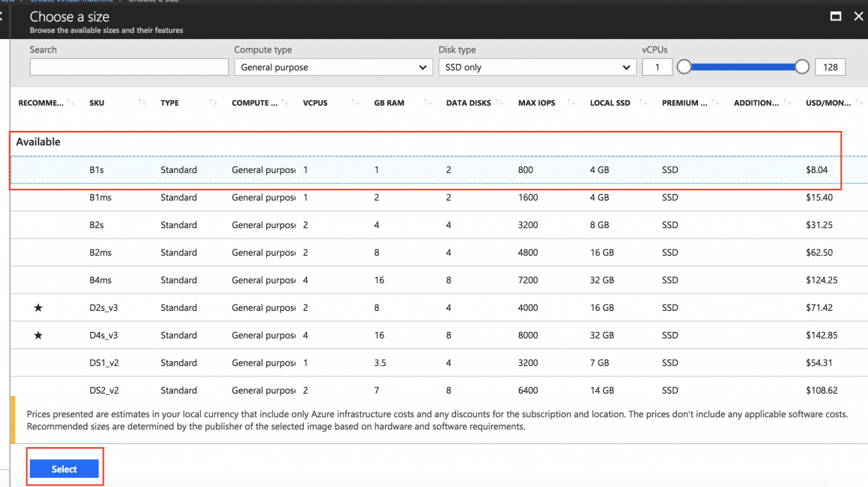Sort by Local SSD column icon
Screen dimensions: 868x487
[643, 102]
